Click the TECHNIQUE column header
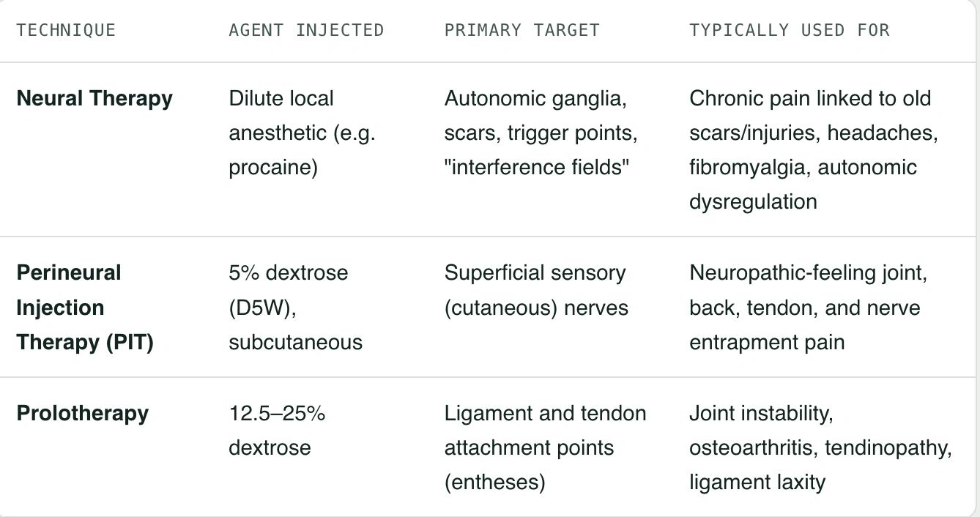This screenshot has height=517, width=980. click(66, 30)
